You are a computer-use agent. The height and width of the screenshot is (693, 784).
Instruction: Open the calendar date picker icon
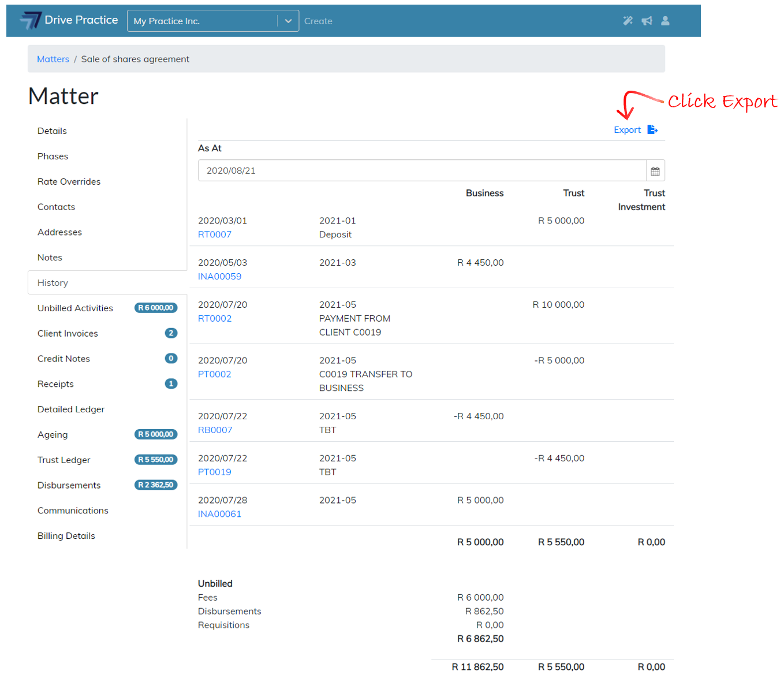click(655, 171)
